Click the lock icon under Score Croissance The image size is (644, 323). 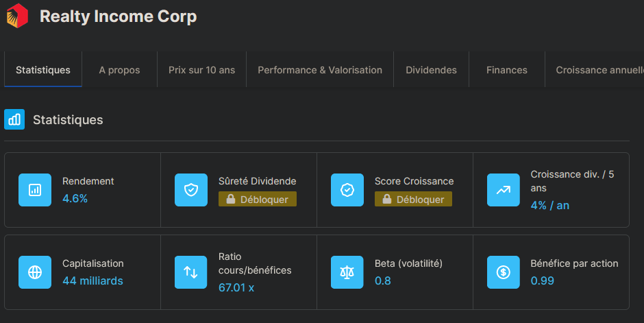(x=387, y=200)
